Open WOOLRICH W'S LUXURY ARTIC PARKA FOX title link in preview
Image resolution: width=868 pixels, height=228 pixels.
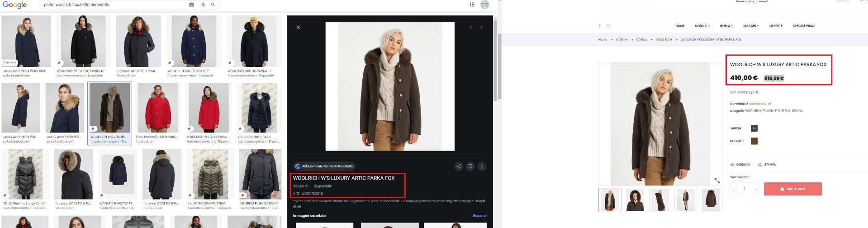(x=344, y=178)
